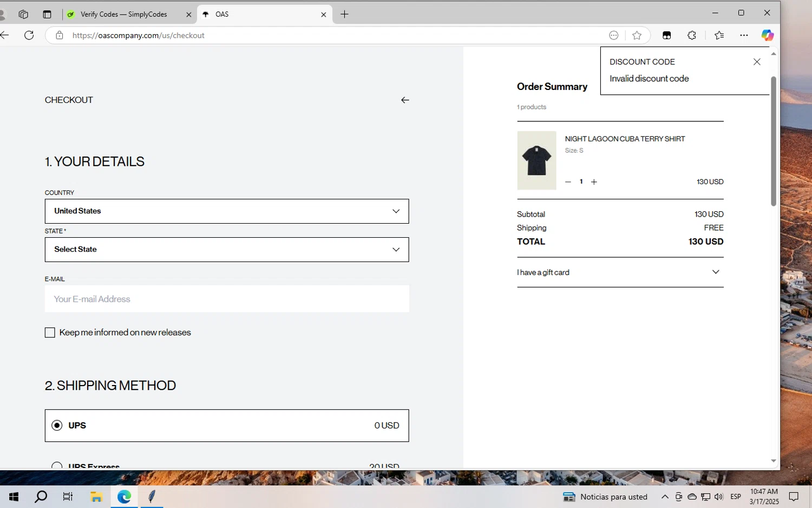
Task: Expand the I have a gift card section
Action: [x=620, y=272]
